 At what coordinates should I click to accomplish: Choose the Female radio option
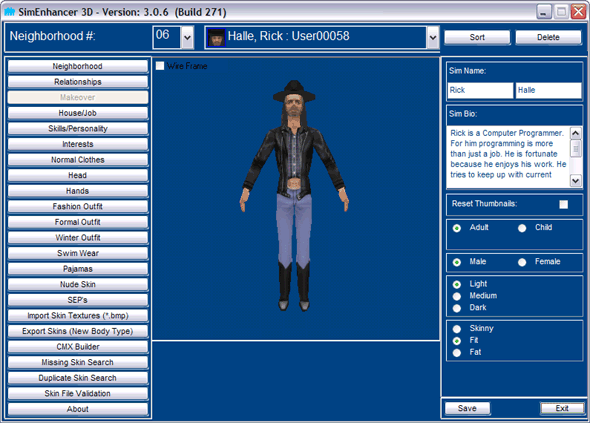(x=522, y=262)
